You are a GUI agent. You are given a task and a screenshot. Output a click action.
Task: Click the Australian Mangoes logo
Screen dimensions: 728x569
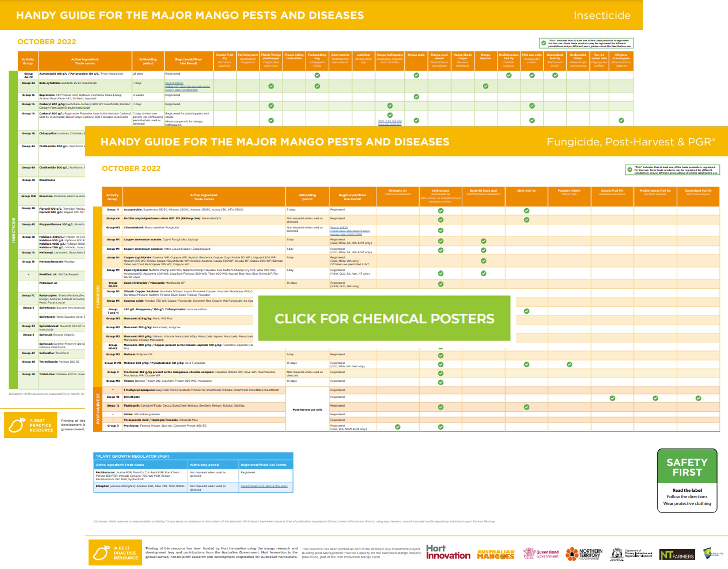(x=496, y=554)
